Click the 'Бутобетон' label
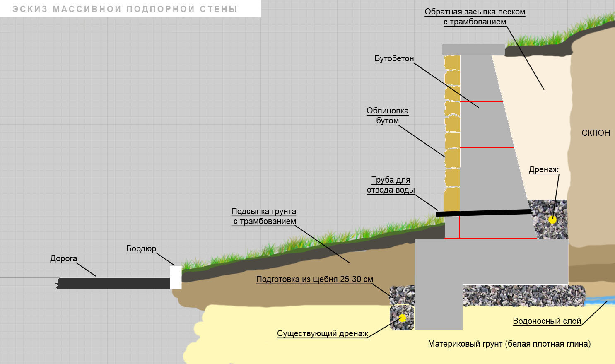The height and width of the screenshot is (364, 615). coord(394,59)
